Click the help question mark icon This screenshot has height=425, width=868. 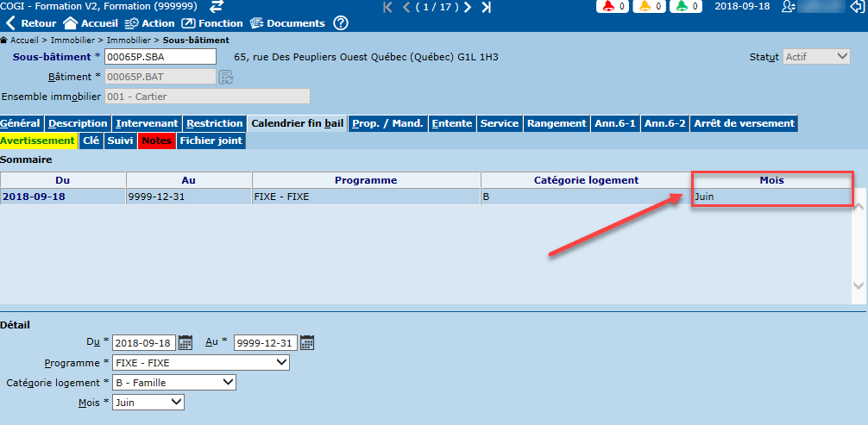pyautogui.click(x=341, y=23)
